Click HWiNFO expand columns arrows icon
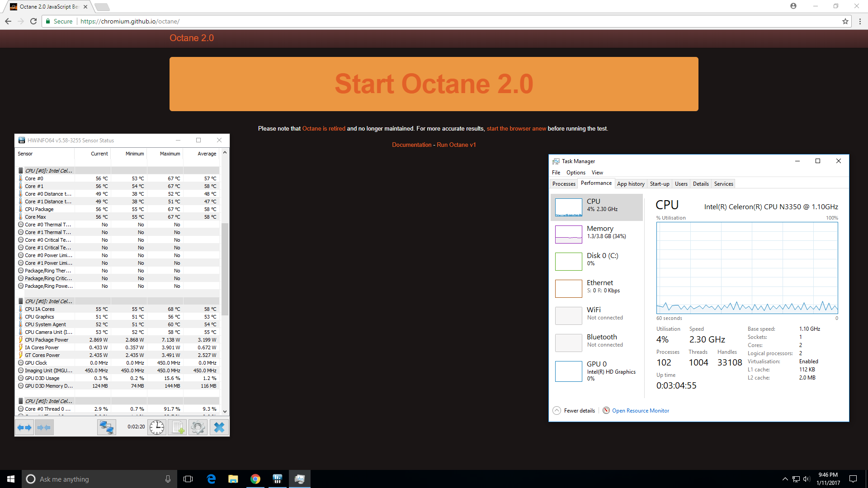This screenshot has height=488, width=868. [24, 427]
